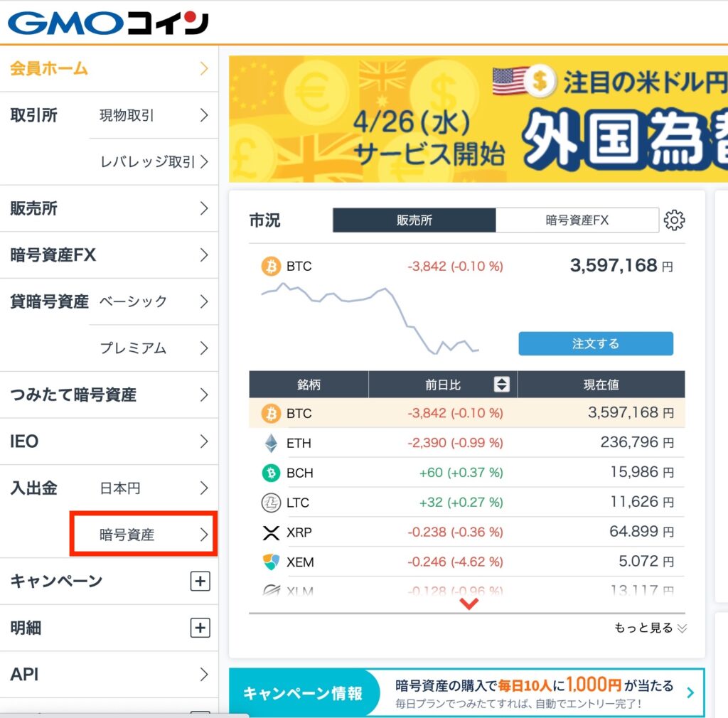The height and width of the screenshot is (718, 728).
Task: Expand list with もっと見る
Action: click(x=650, y=628)
